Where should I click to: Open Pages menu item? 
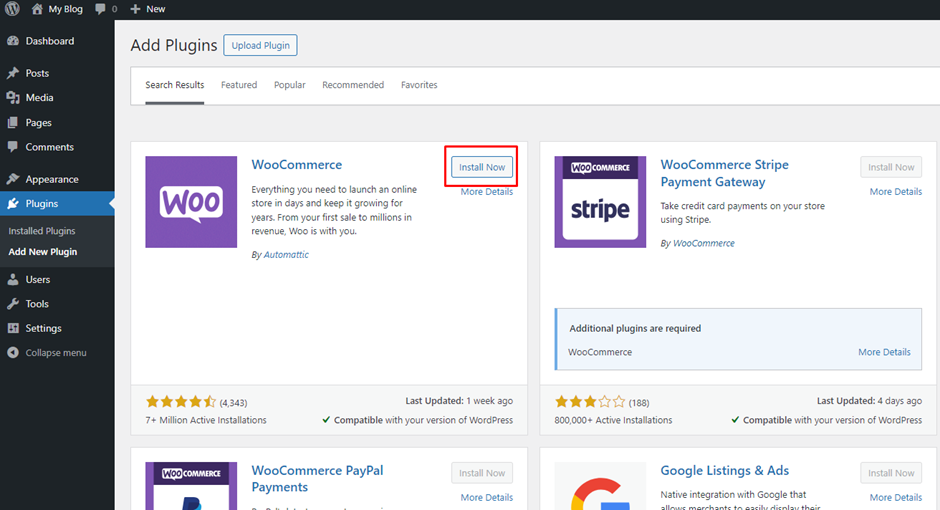[x=38, y=123]
